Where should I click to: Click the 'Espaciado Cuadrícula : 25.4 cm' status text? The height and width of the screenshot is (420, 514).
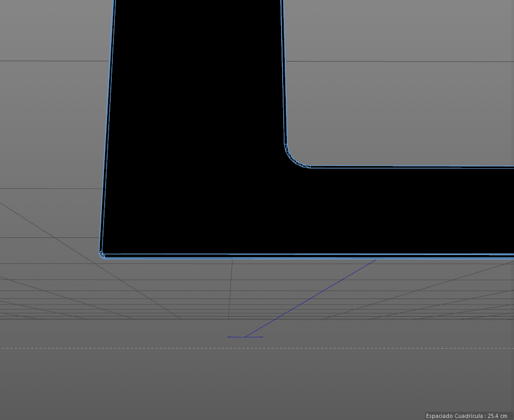point(466,416)
